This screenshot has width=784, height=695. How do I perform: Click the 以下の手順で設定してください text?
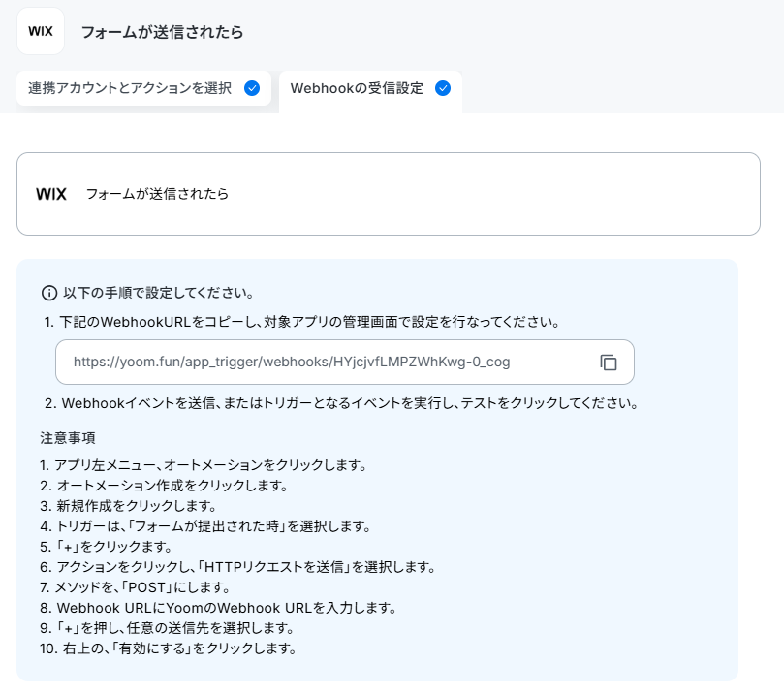pos(159,293)
